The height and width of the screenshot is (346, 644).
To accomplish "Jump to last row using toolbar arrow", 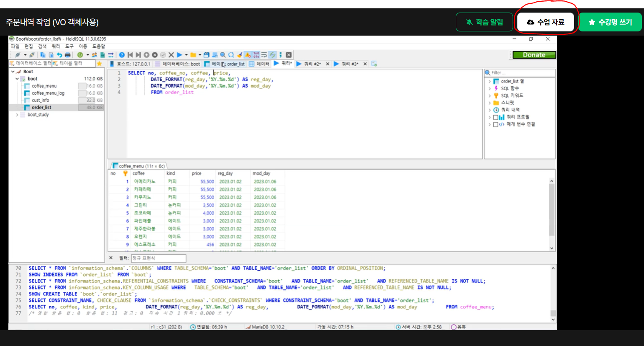I will 138,55.
